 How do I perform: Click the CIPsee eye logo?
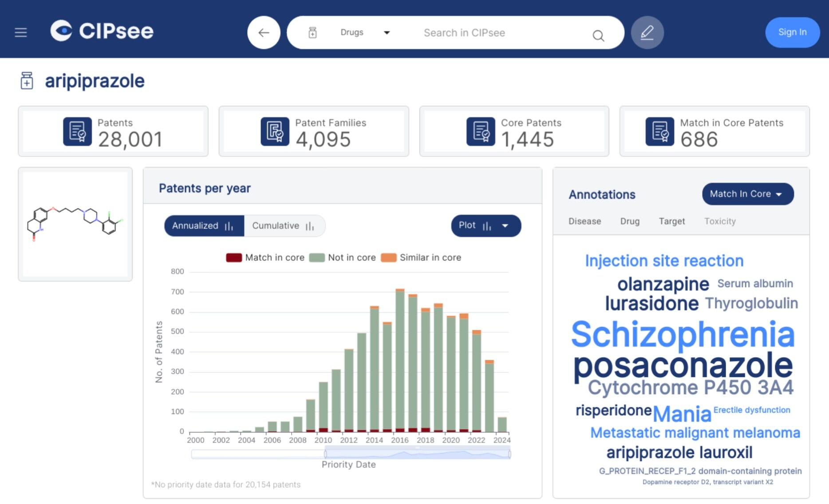pos(61,31)
